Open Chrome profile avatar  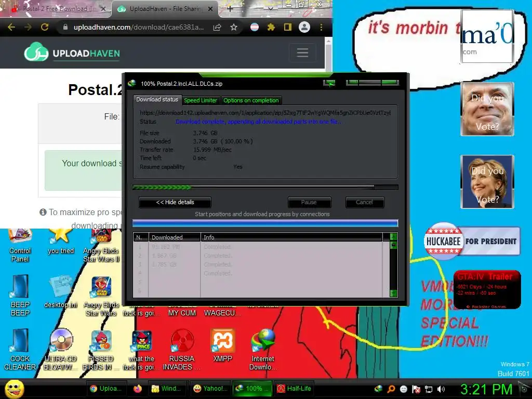[x=304, y=27]
